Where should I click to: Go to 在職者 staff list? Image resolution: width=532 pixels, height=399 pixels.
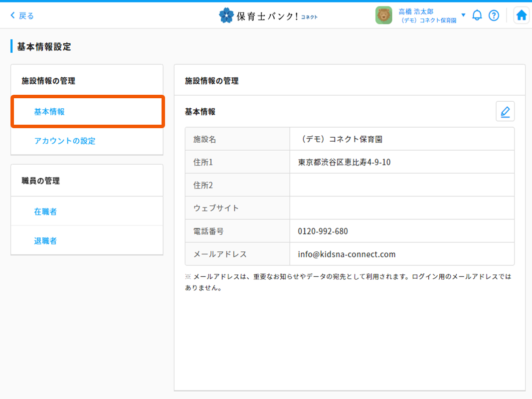pyautogui.click(x=45, y=211)
